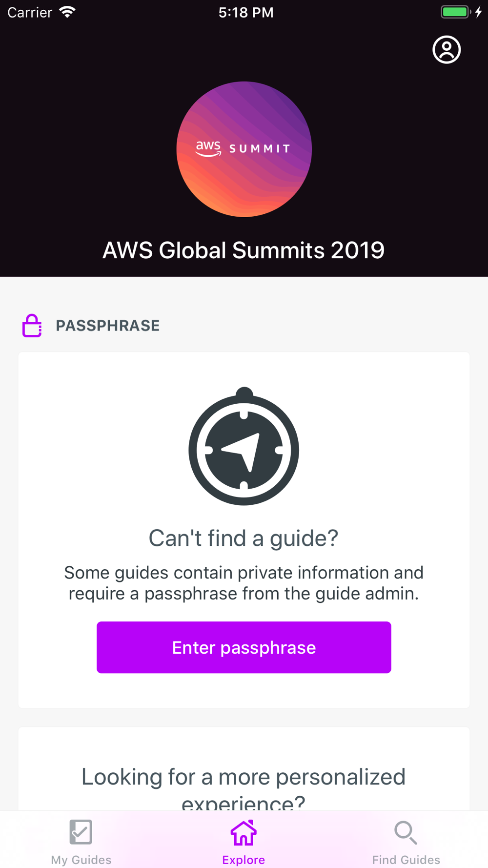Click the Carrier label in status bar
This screenshot has width=488, height=868.
pyautogui.click(x=30, y=13)
